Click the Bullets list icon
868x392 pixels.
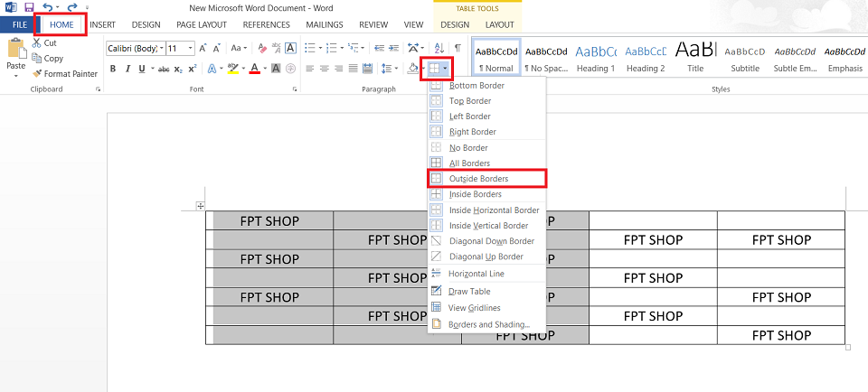coord(310,48)
